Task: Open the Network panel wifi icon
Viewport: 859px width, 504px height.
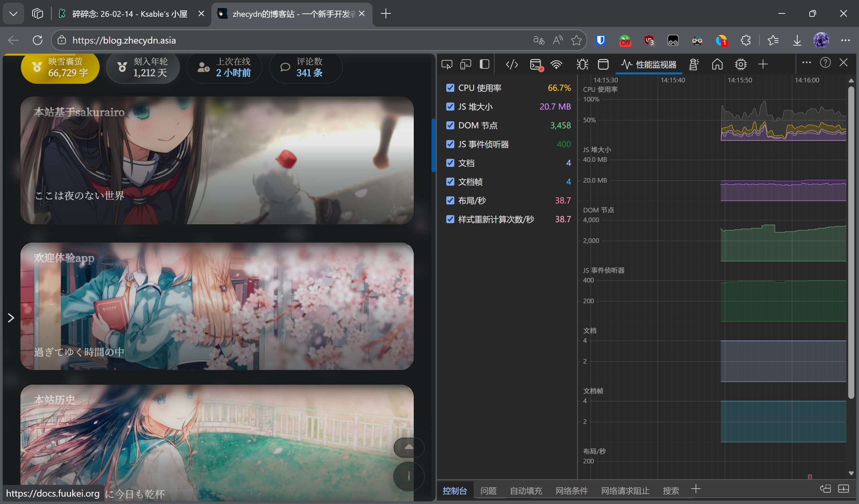Action: coord(556,64)
